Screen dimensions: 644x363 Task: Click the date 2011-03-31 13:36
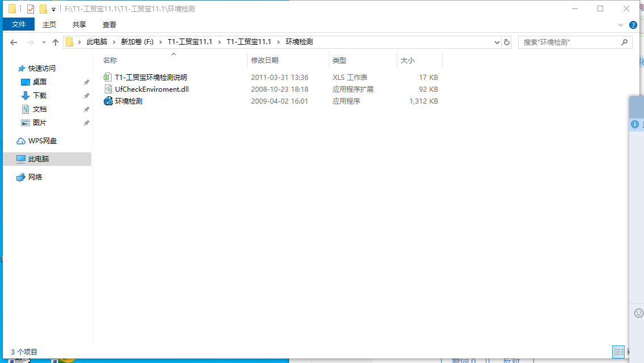pos(279,77)
